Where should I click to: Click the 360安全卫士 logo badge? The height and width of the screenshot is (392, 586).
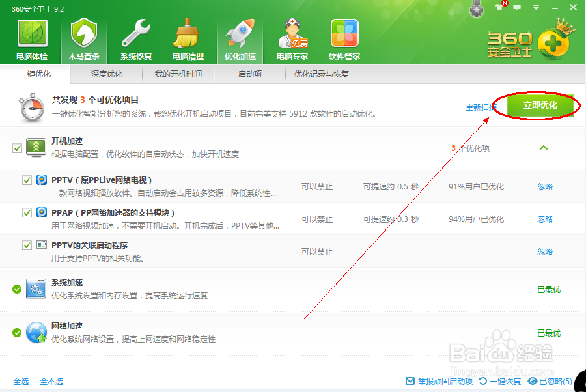pos(531,40)
